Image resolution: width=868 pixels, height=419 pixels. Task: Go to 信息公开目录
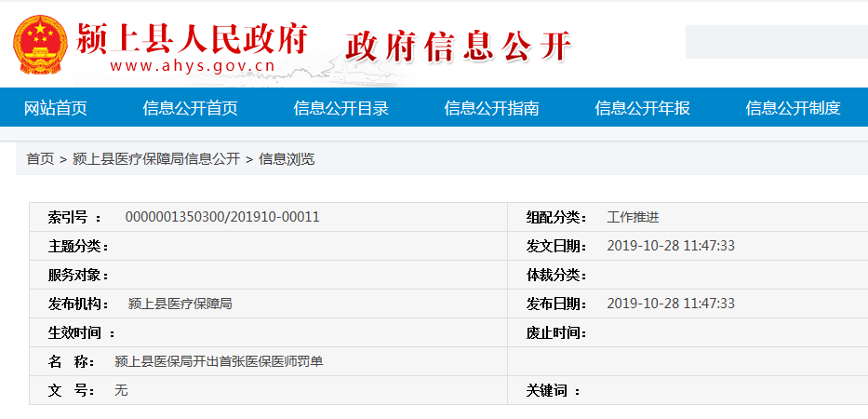341,108
